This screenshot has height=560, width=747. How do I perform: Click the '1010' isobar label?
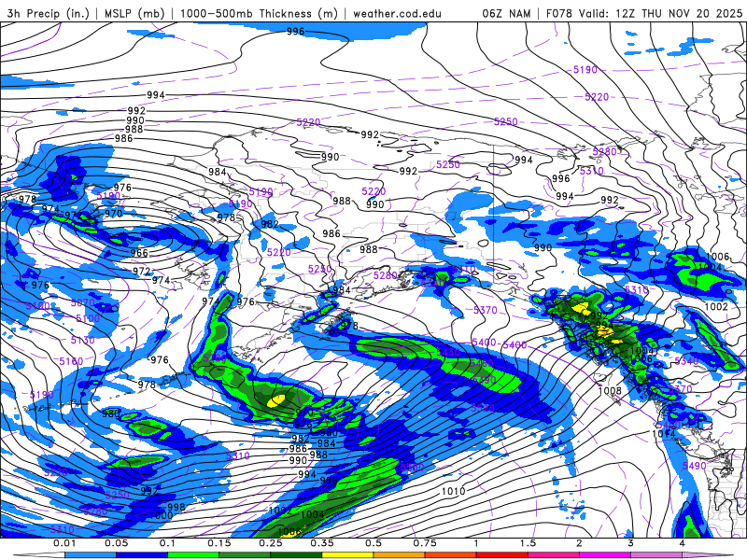point(454,491)
